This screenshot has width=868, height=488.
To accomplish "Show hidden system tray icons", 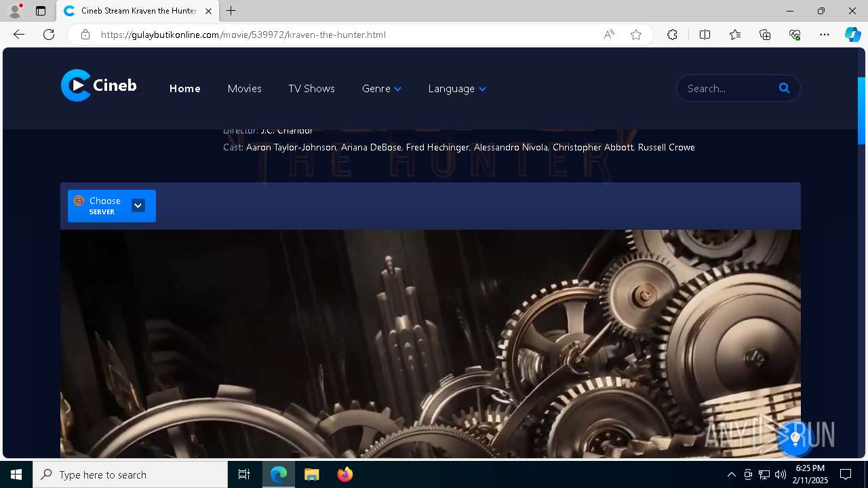I will 731,474.
